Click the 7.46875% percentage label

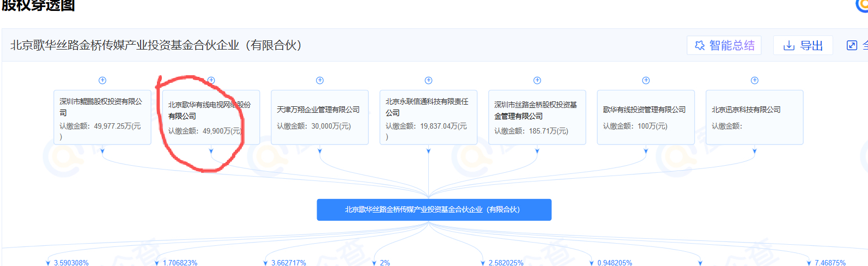click(830, 263)
